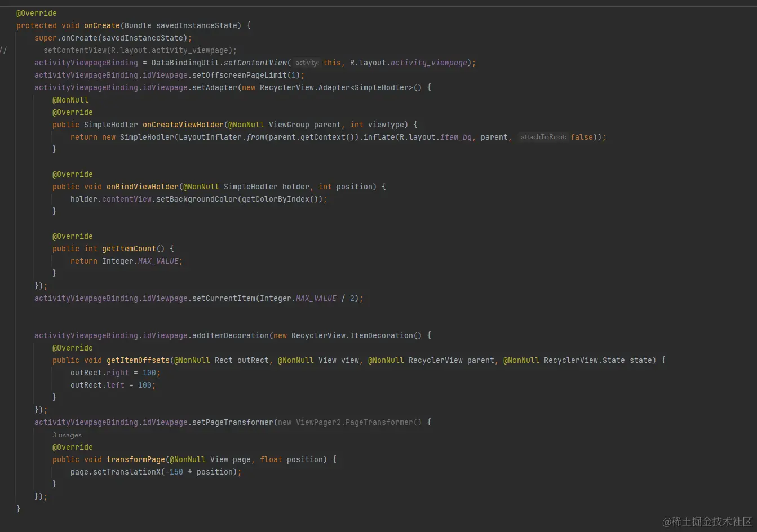The height and width of the screenshot is (532, 757).
Task: Open the "3 usages" code hint
Action: 67,435
